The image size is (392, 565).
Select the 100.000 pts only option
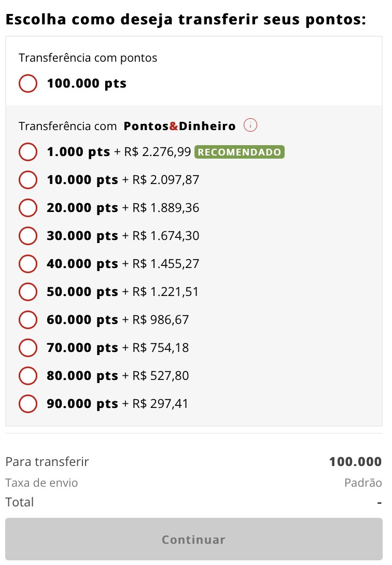[x=28, y=83]
